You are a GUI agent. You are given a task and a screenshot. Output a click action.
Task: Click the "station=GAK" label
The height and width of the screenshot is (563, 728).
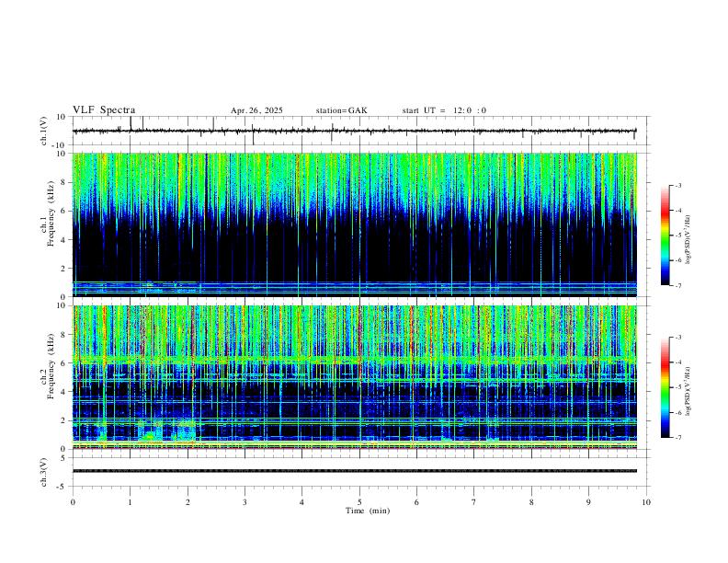341,110
